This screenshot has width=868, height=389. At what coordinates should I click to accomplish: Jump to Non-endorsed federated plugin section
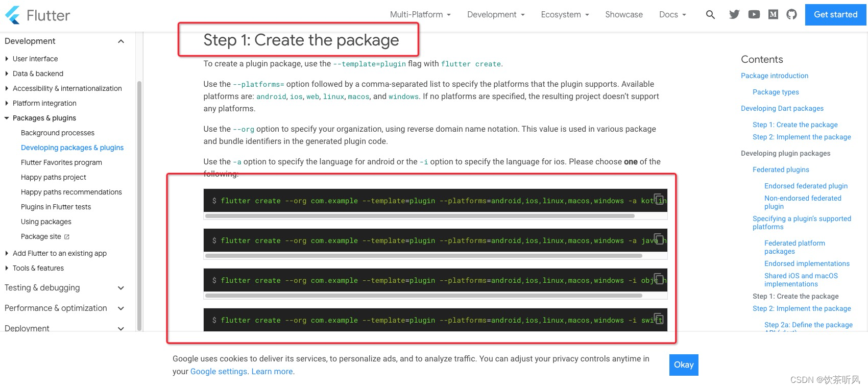coord(803,202)
